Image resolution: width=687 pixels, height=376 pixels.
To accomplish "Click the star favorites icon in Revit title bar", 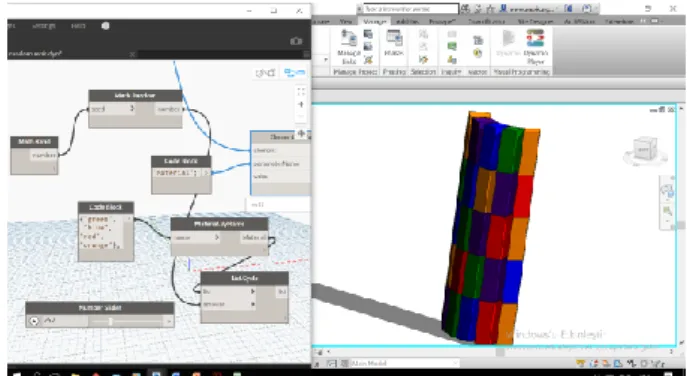I will [x=490, y=9].
